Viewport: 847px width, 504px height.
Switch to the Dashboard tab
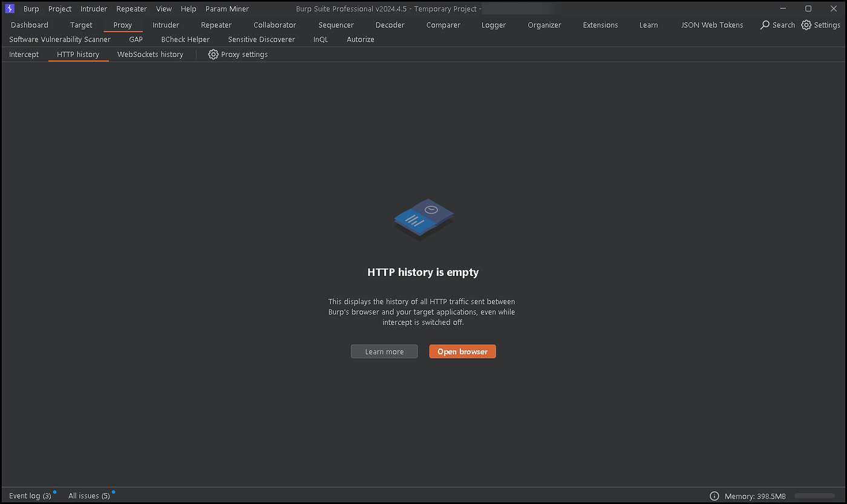30,25
